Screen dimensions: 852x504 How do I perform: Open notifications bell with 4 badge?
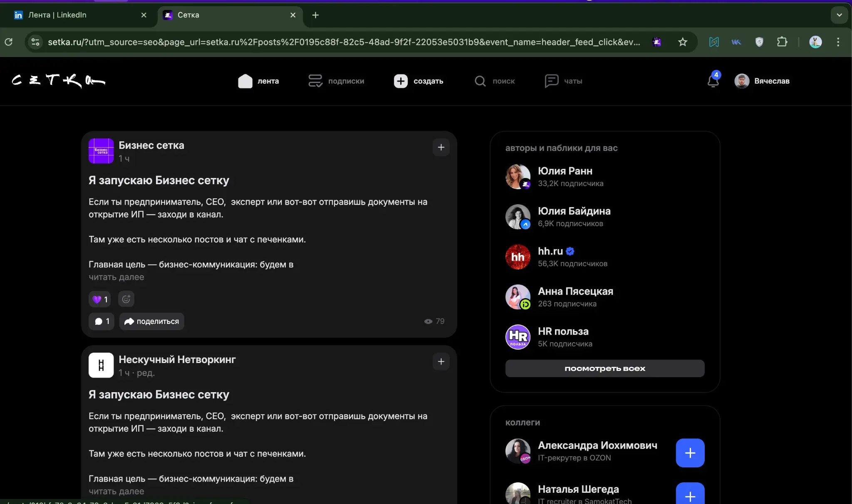click(x=713, y=80)
